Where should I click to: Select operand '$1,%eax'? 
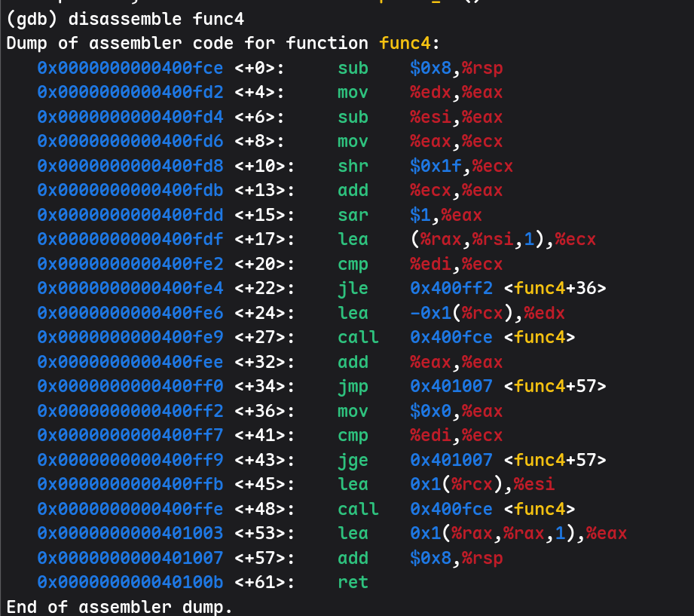(x=445, y=215)
